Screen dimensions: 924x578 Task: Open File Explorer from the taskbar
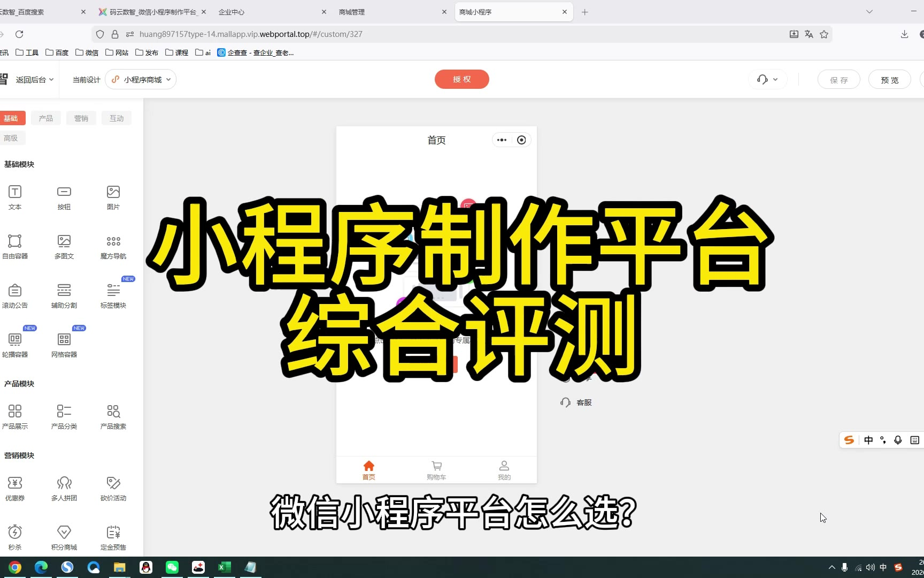tap(119, 567)
